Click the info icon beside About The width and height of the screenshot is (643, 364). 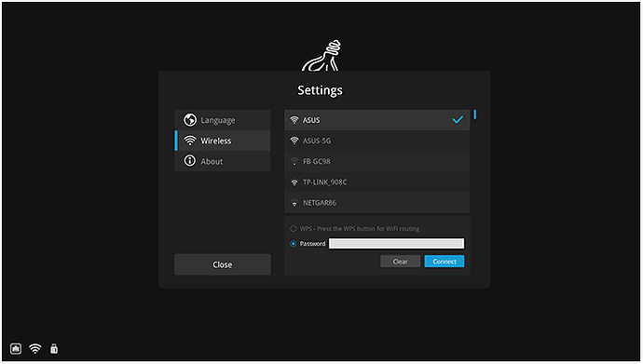189,161
